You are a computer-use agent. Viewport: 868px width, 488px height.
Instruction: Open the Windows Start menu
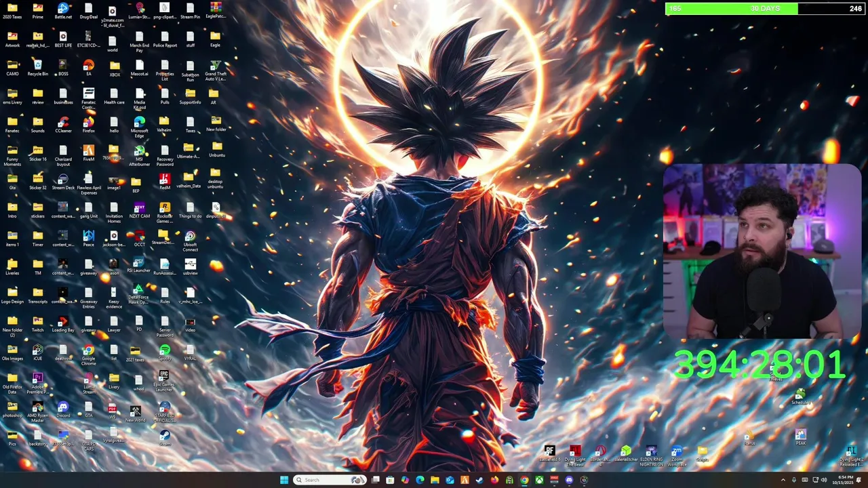point(284,480)
